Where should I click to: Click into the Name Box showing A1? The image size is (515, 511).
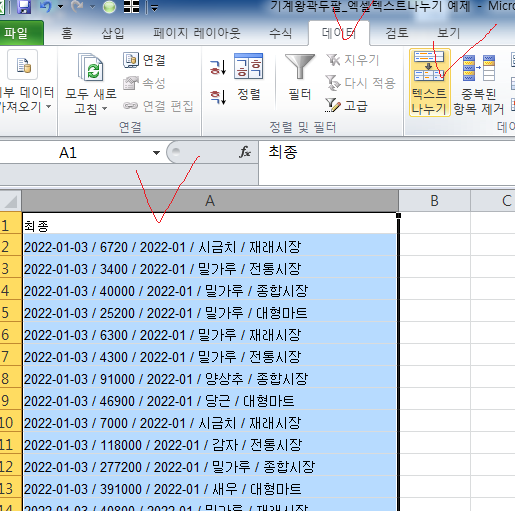(x=68, y=153)
